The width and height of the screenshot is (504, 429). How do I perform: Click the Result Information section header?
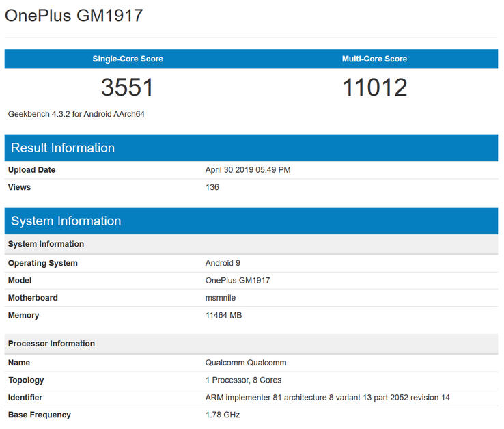[x=251, y=148]
